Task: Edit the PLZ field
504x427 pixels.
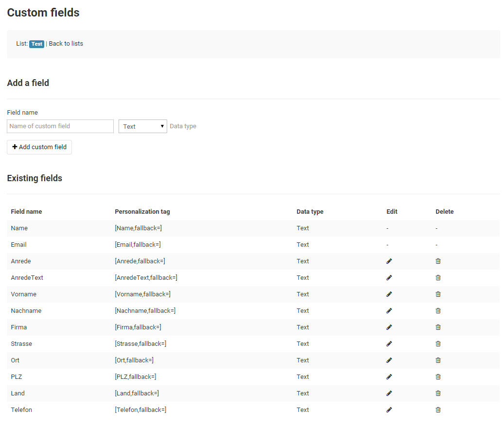Action: coord(389,377)
